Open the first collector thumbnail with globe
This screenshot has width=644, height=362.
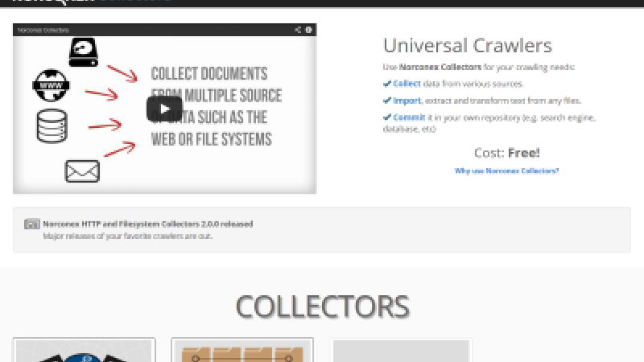(x=85, y=350)
